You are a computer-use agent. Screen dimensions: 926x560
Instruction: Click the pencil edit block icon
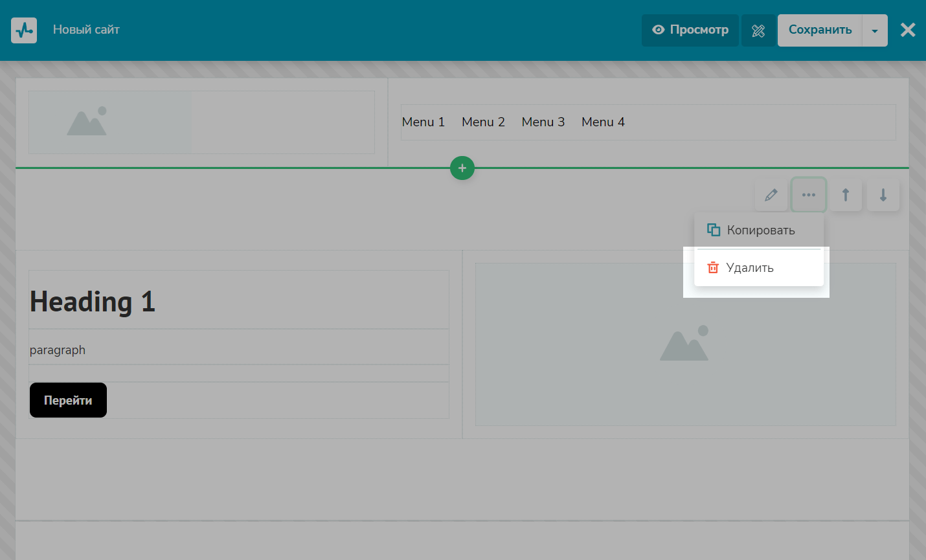(771, 195)
